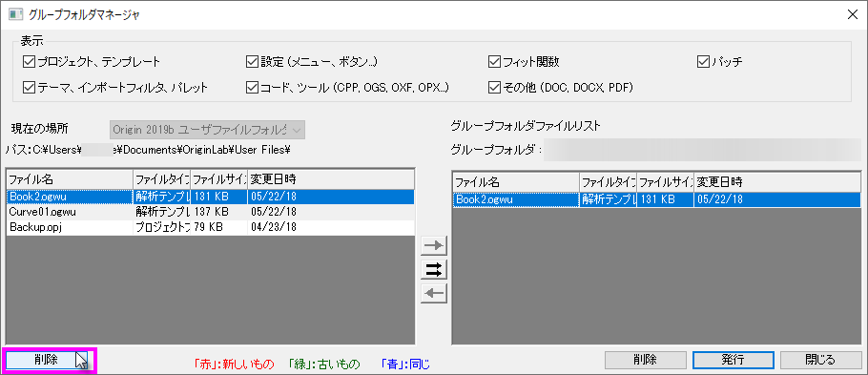
Task: Uncheck プロジェクト、テンプレート checkbox
Action: (29, 61)
